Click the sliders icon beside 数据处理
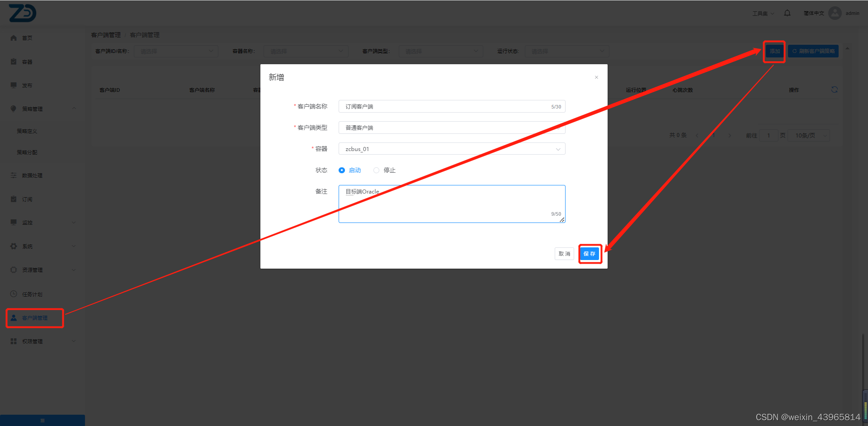868x426 pixels. (x=14, y=175)
